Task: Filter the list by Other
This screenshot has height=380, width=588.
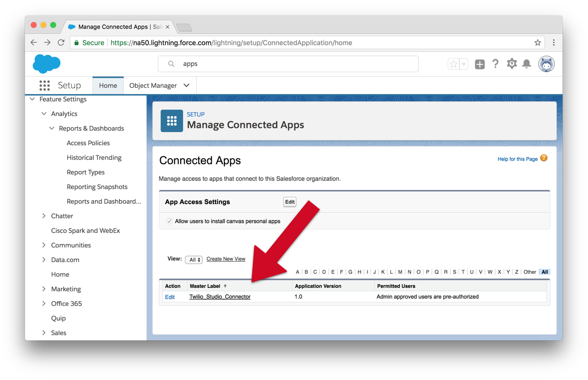Action: (530, 272)
